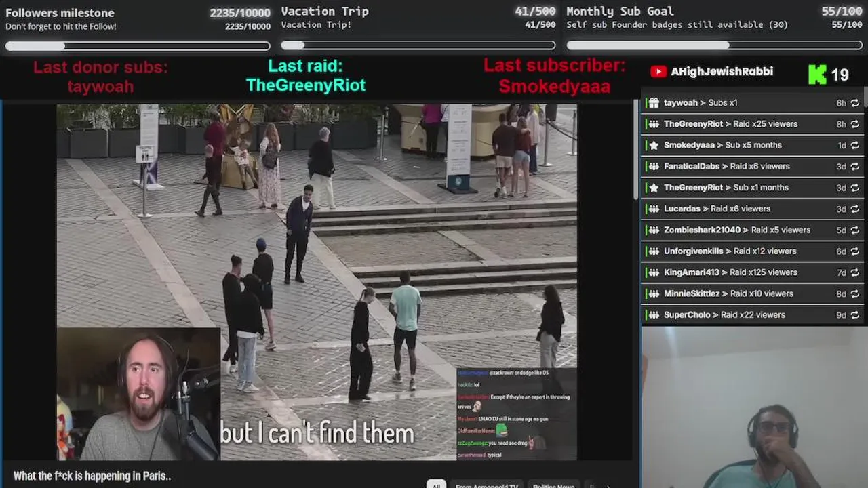This screenshot has width=868, height=488.
Task: Click the '7d' time on KingAmari413 row
Action: [x=841, y=272]
